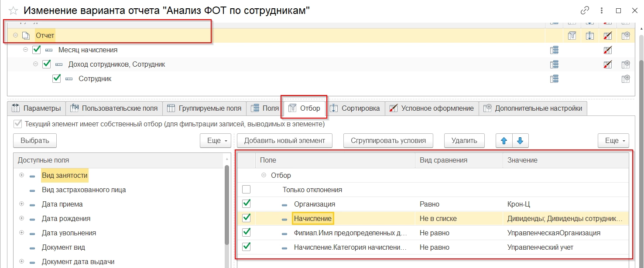This screenshot has width=644, height=268.
Task: Open the right-side Еще dropdown menu
Action: (x=613, y=141)
